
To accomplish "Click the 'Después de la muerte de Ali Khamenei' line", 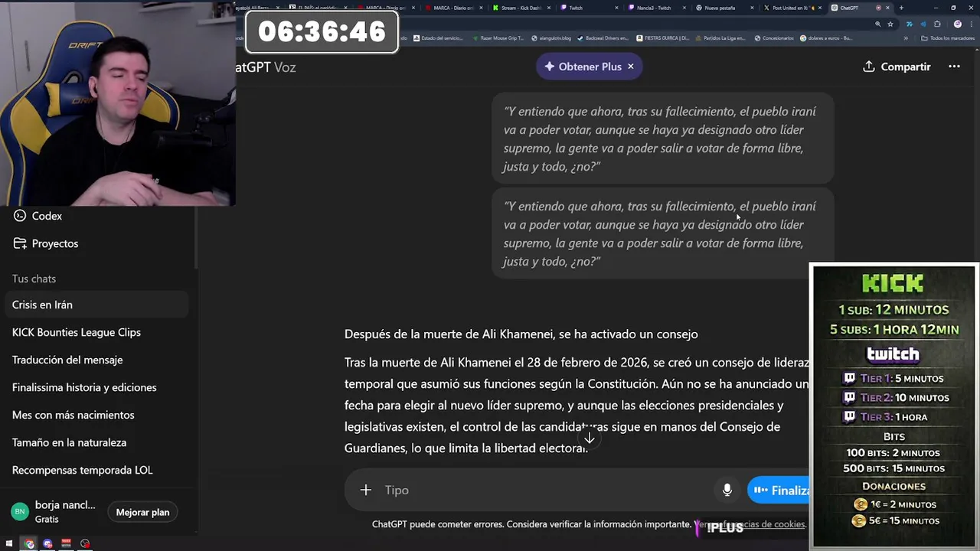I will 521,334.
